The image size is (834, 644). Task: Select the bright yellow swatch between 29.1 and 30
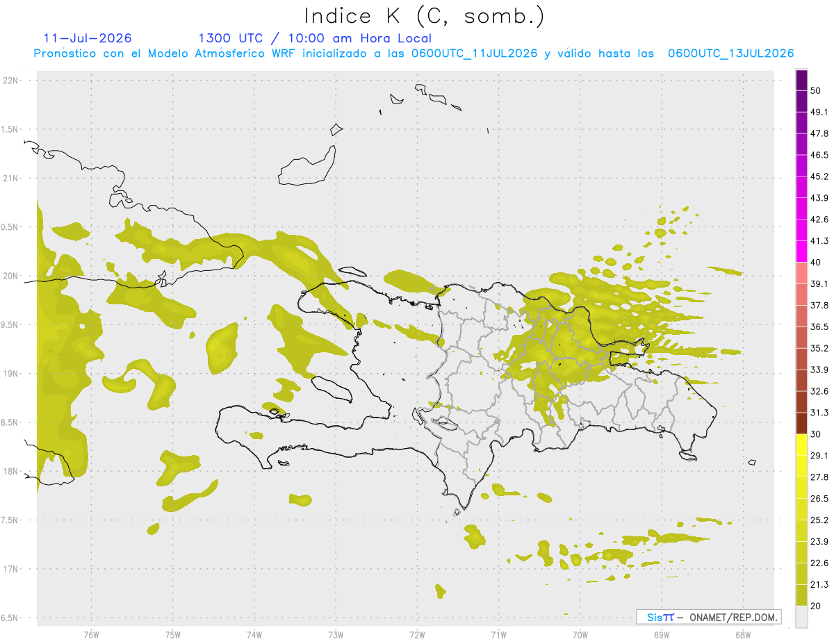click(x=801, y=445)
